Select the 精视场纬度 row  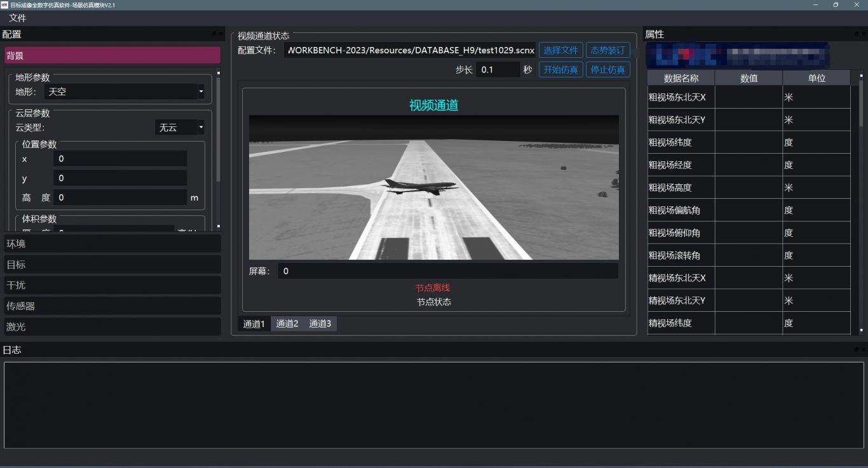click(x=749, y=323)
